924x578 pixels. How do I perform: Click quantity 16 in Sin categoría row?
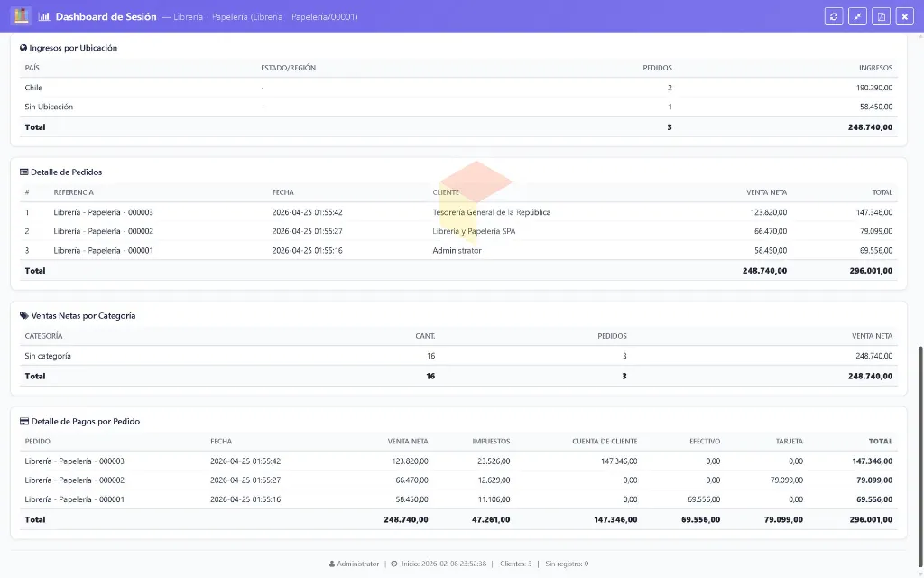(430, 356)
